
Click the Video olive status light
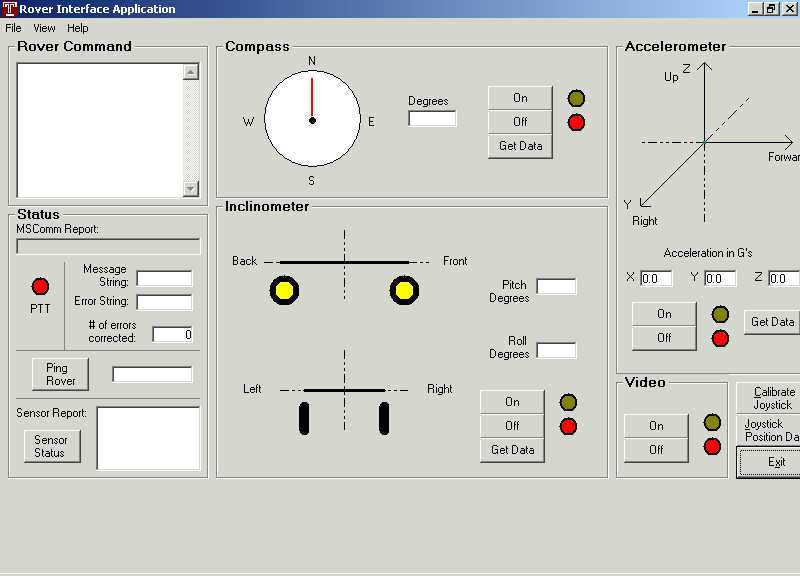(x=712, y=423)
